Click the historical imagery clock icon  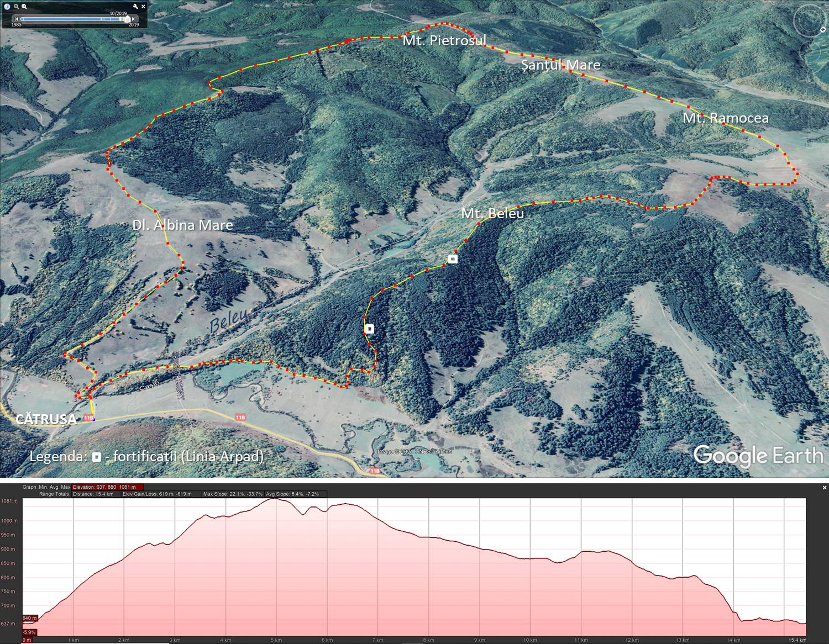7,7
